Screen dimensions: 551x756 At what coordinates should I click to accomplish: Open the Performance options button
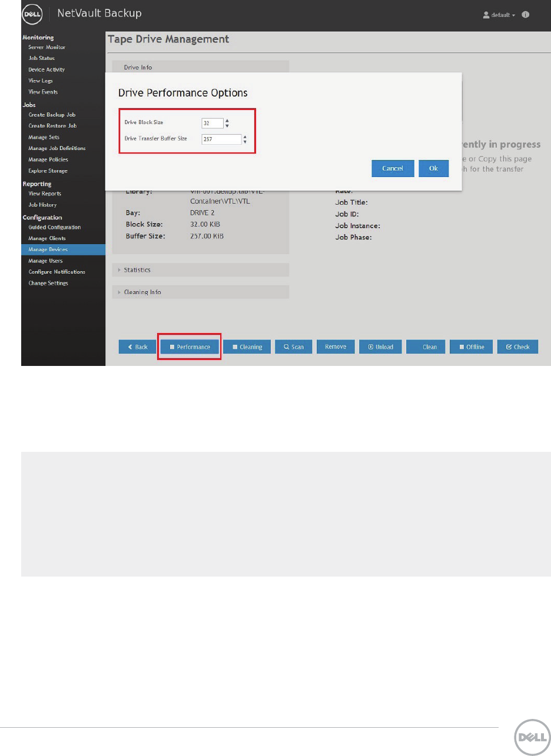click(190, 347)
